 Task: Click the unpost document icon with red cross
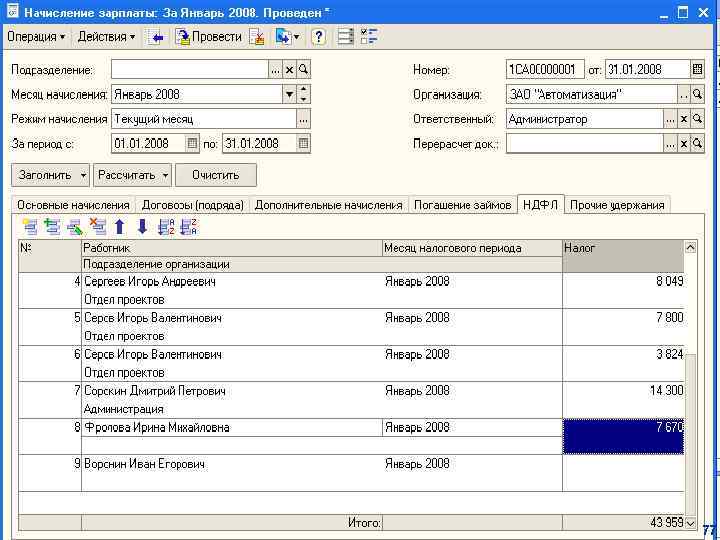(257, 37)
